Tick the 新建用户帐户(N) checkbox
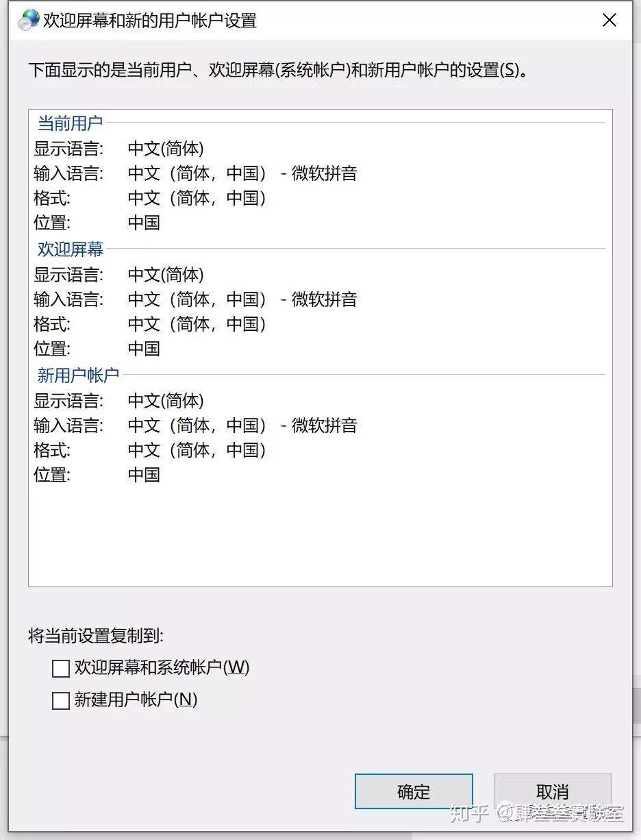This screenshot has height=840, width=641. (61, 701)
